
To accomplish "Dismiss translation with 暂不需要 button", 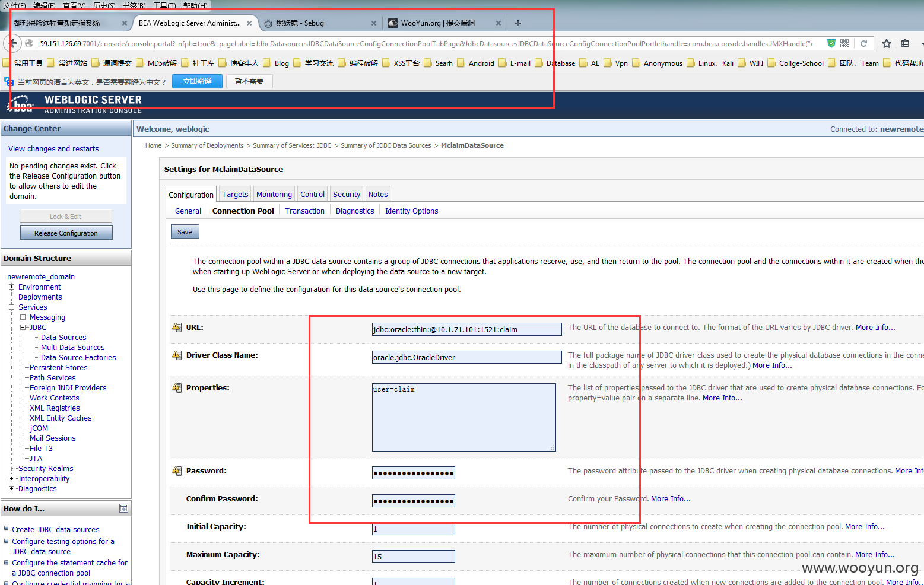I will pyautogui.click(x=249, y=81).
